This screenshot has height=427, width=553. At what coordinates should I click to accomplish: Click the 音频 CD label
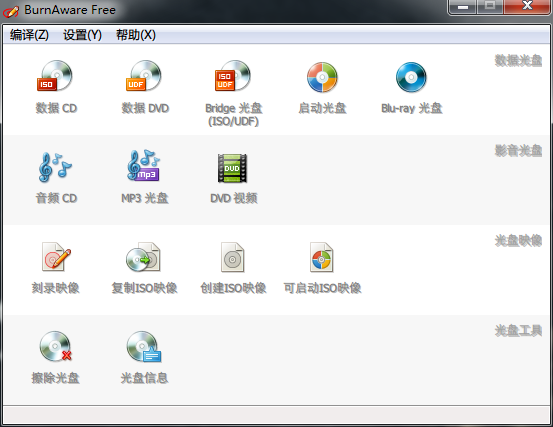tap(56, 198)
